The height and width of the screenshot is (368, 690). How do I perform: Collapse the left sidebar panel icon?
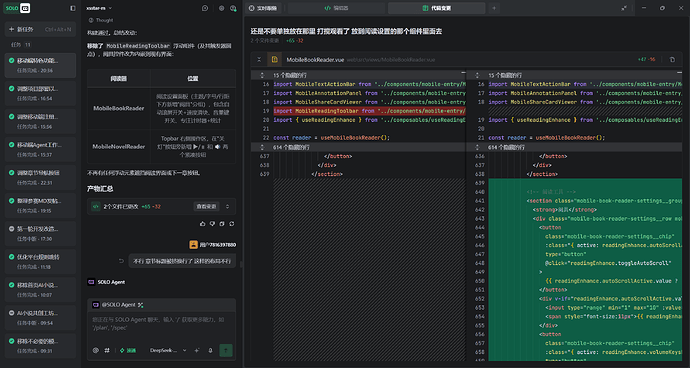(x=73, y=8)
